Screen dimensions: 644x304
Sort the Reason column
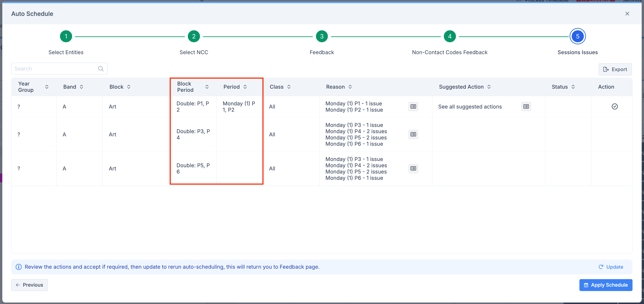350,87
